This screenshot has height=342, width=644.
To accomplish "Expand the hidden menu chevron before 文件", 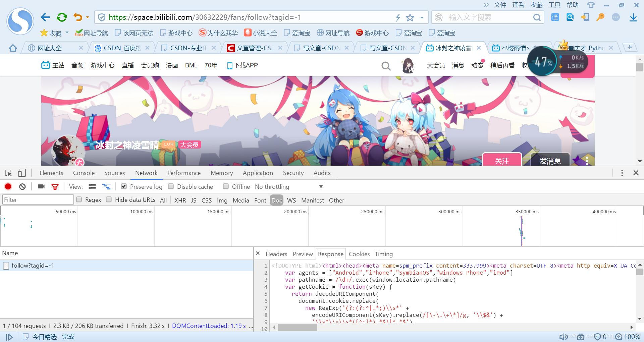I will click(486, 5).
